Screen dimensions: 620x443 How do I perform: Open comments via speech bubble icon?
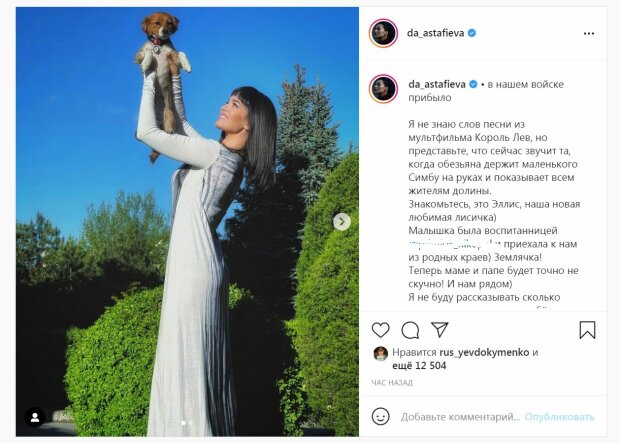(410, 330)
